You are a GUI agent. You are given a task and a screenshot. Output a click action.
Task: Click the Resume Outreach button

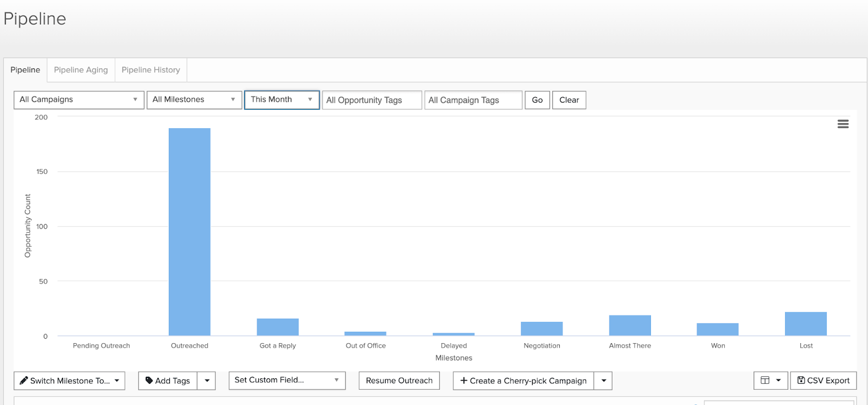click(399, 381)
